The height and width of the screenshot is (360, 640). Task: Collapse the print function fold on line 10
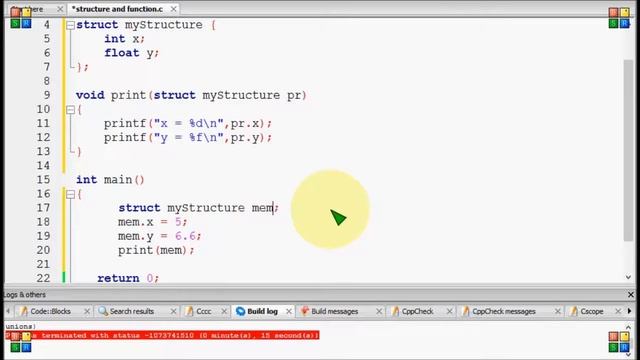tap(70, 110)
